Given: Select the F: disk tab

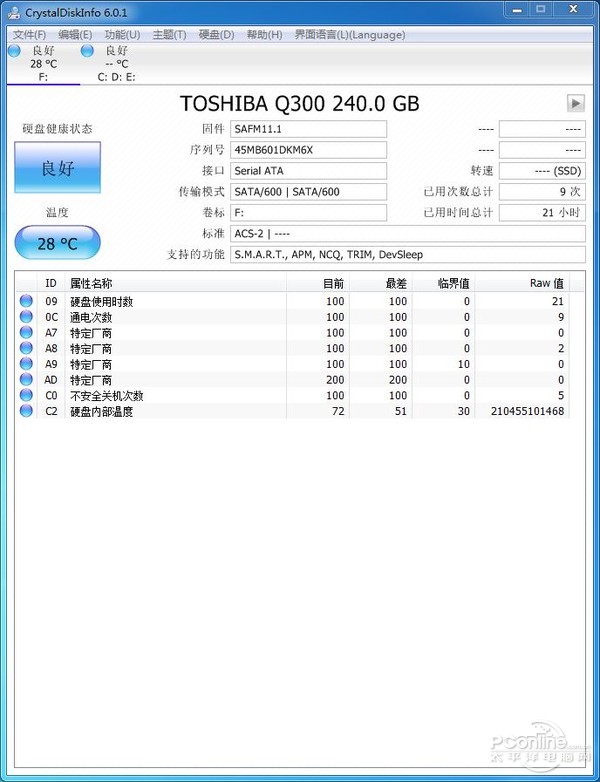Looking at the screenshot, I should click(43, 64).
